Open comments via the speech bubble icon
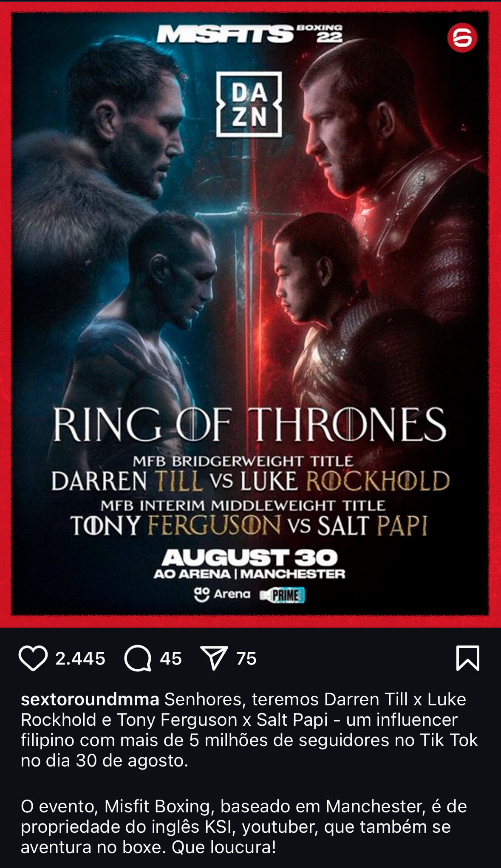The width and height of the screenshot is (501, 868). [138, 659]
